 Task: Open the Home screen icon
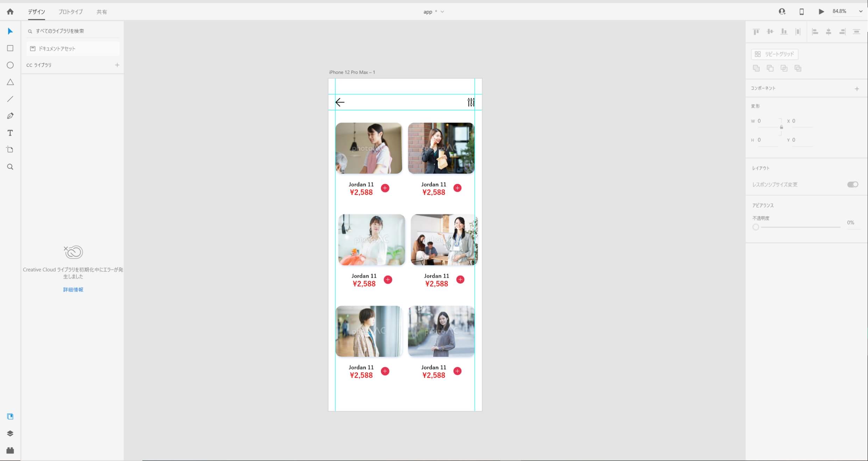10,12
